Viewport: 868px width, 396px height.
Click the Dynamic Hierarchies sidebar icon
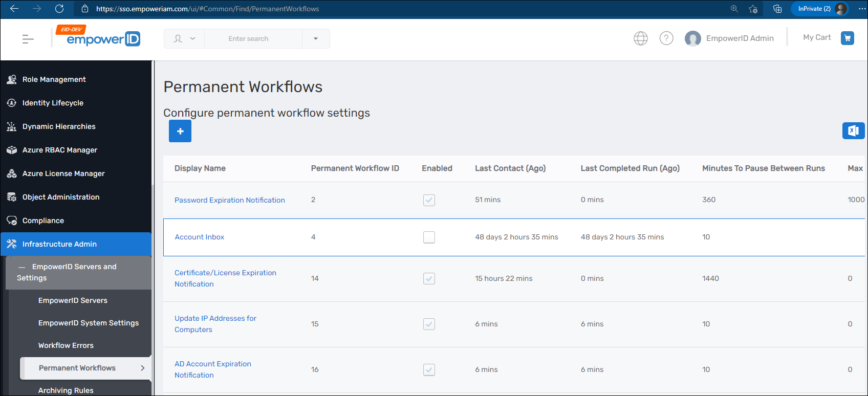click(x=12, y=126)
